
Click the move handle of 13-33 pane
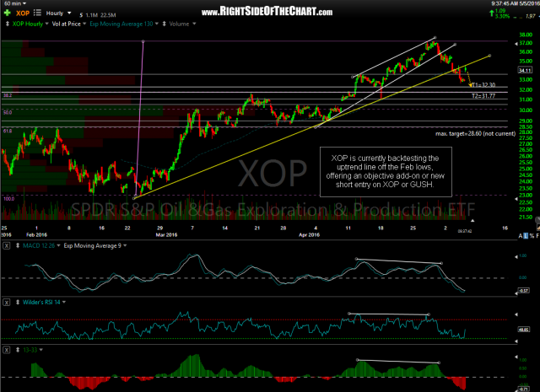point(18,350)
